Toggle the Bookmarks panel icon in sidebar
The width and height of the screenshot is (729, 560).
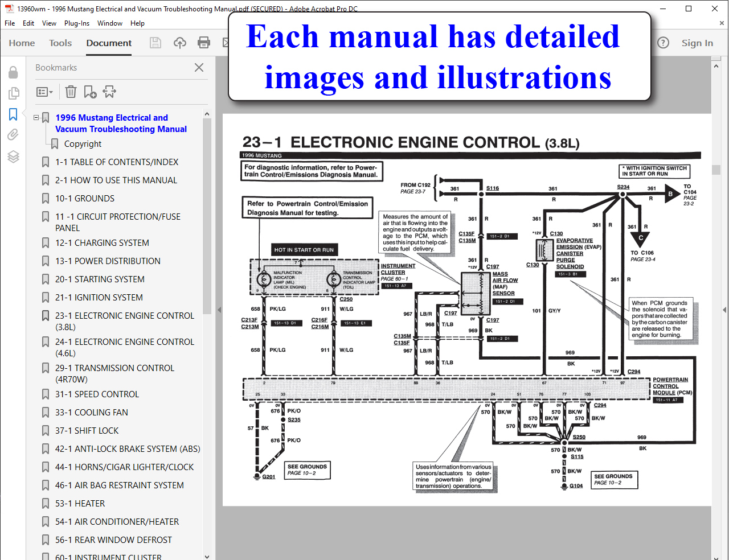point(13,114)
